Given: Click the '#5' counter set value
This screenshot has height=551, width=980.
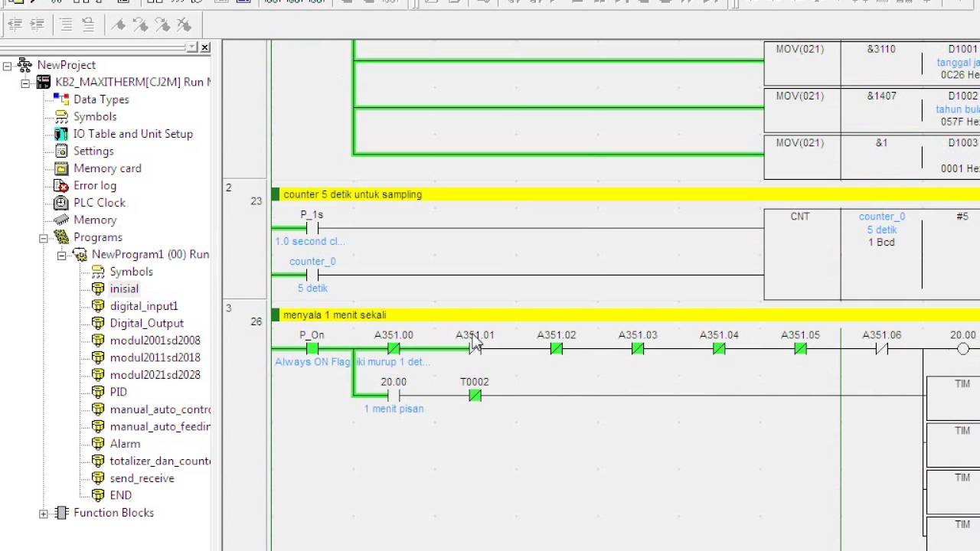Looking at the screenshot, I should click(x=962, y=217).
